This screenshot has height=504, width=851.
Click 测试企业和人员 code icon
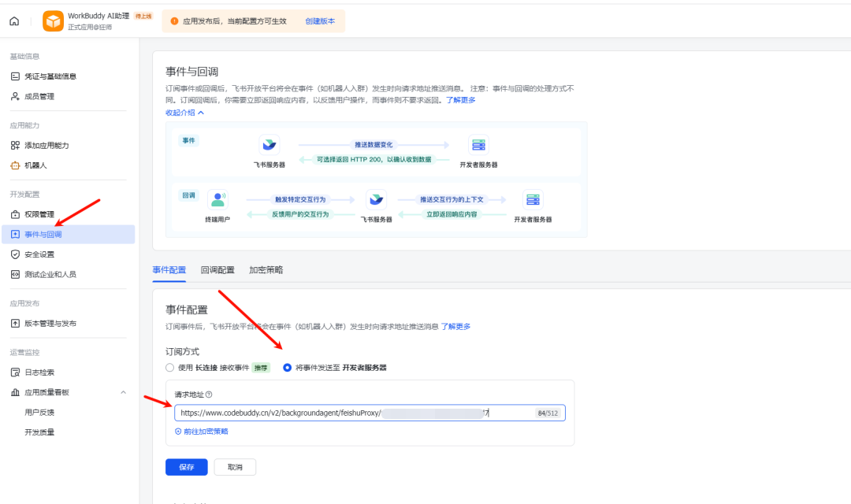coord(15,275)
